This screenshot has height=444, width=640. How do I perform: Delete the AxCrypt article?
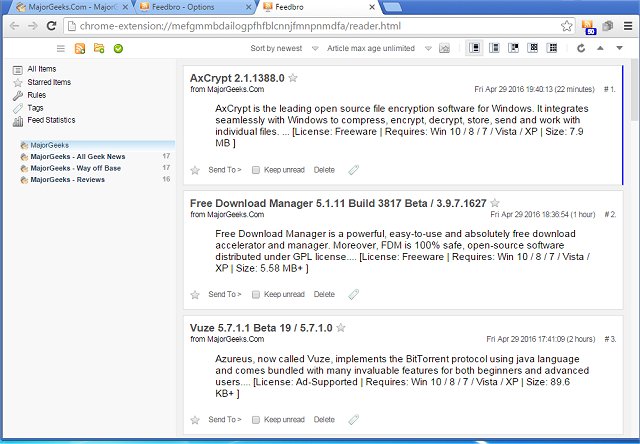pos(324,170)
